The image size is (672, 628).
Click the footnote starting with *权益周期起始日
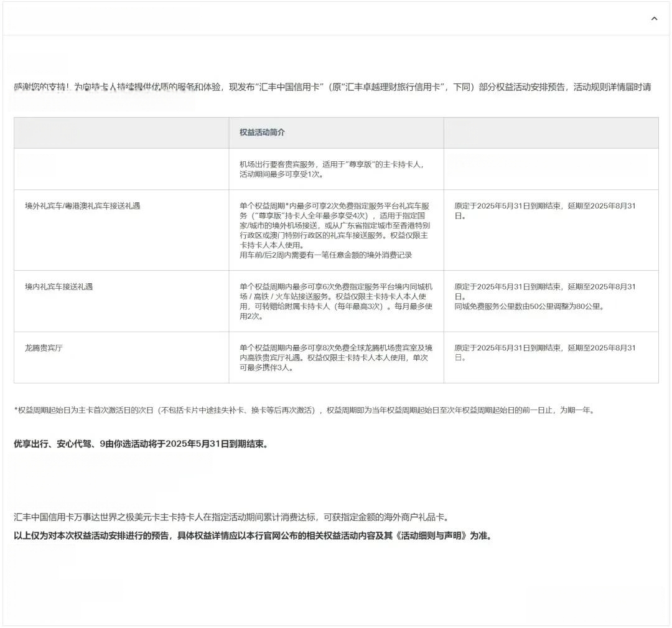tap(305, 410)
